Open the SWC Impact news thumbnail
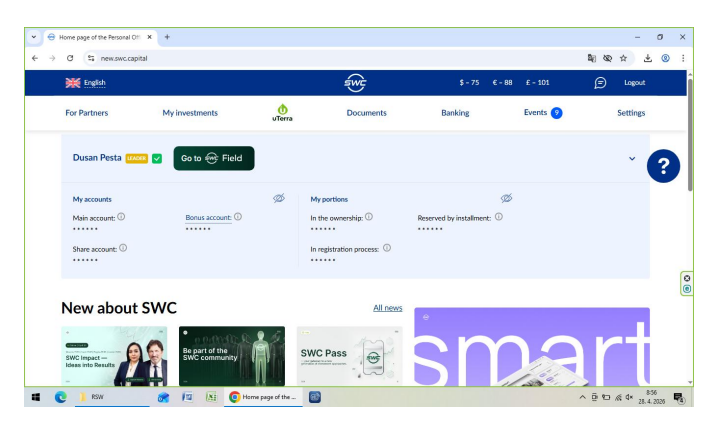This screenshot has width=717, height=433. click(x=114, y=356)
